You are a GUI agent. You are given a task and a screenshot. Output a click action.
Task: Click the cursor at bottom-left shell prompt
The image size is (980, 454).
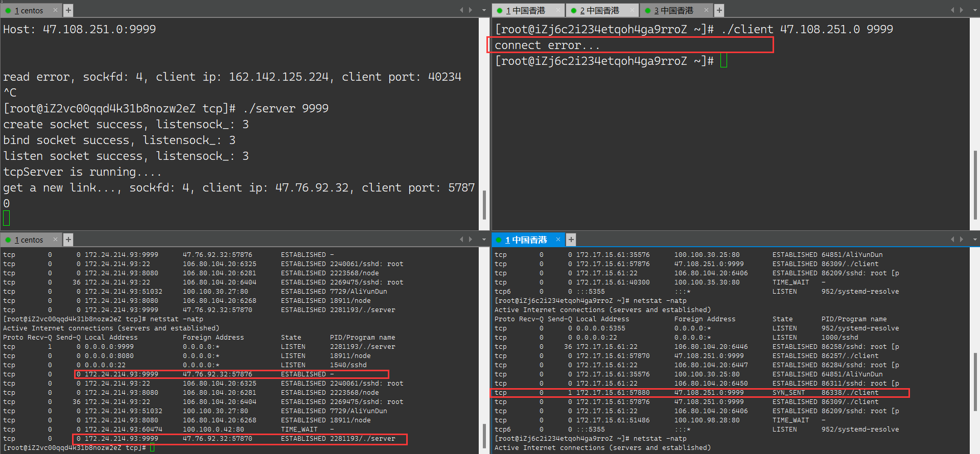click(x=152, y=448)
